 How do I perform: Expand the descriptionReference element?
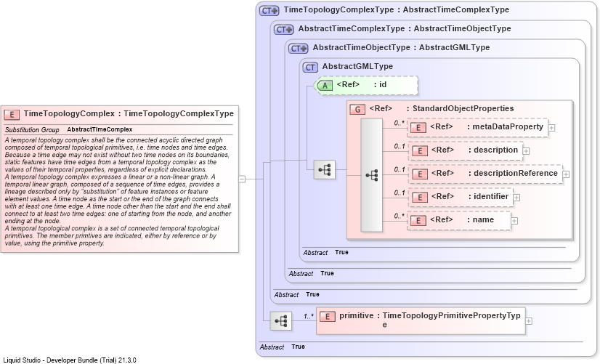coord(566,174)
